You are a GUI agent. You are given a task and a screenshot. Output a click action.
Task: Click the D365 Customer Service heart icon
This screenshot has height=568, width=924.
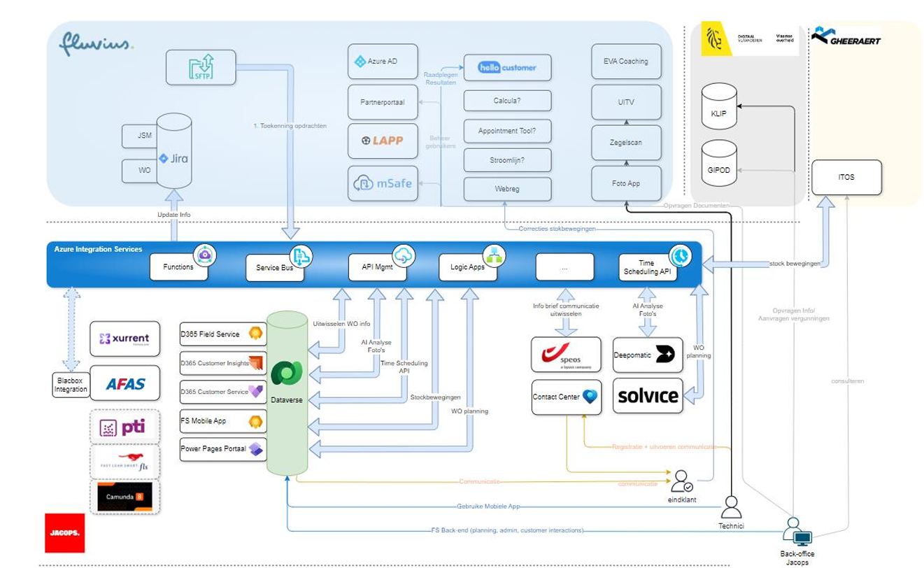tap(256, 392)
